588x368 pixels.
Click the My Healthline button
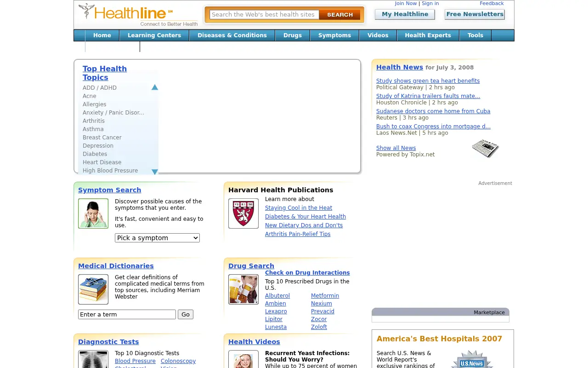(x=405, y=14)
